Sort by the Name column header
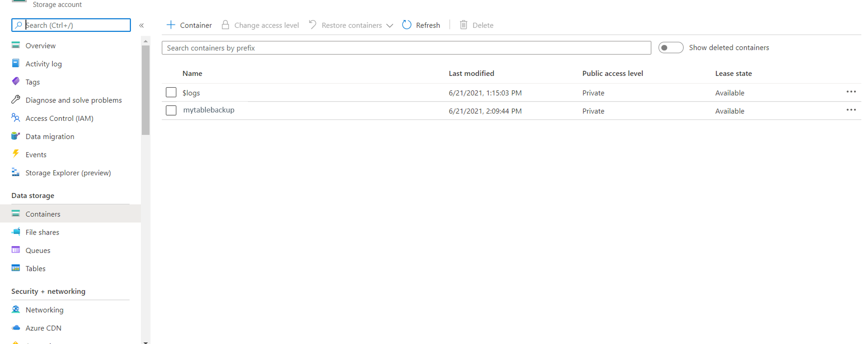868x344 pixels. [x=192, y=73]
